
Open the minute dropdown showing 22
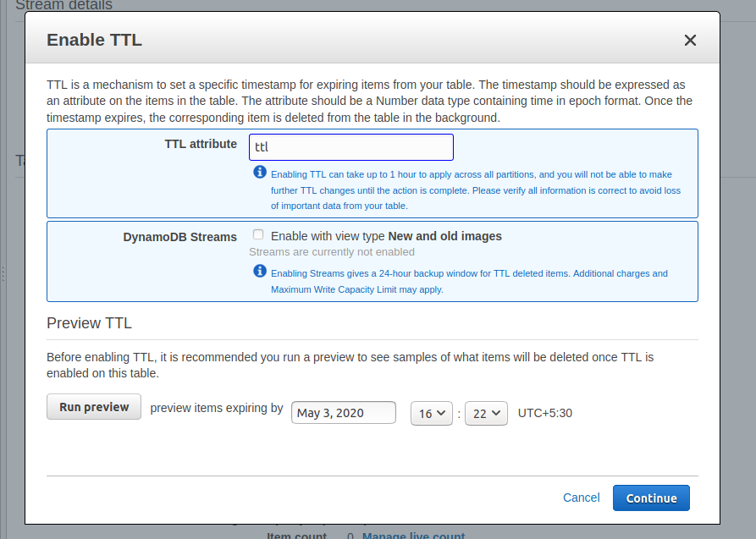(x=486, y=413)
